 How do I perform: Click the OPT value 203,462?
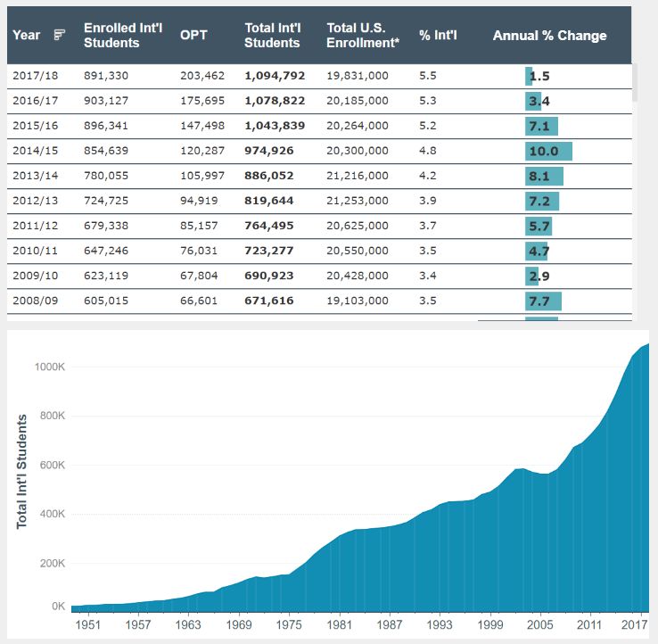click(202, 76)
